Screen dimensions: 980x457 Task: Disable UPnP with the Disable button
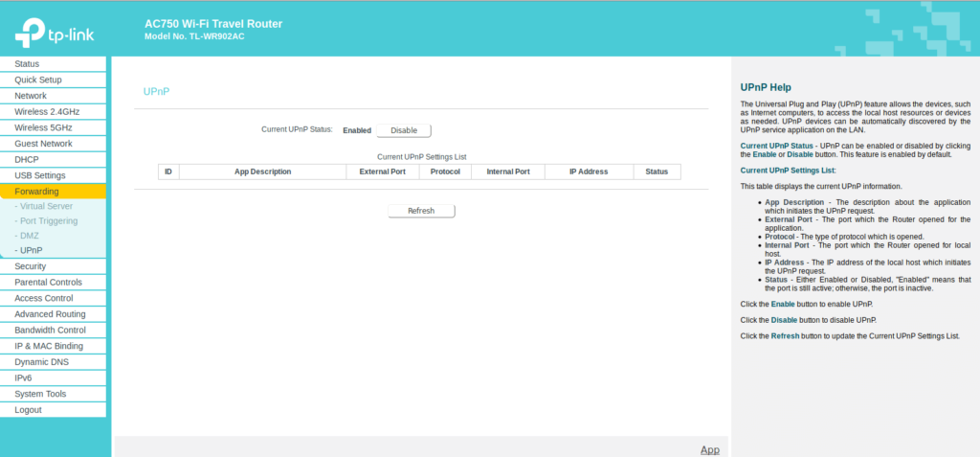coord(403,130)
